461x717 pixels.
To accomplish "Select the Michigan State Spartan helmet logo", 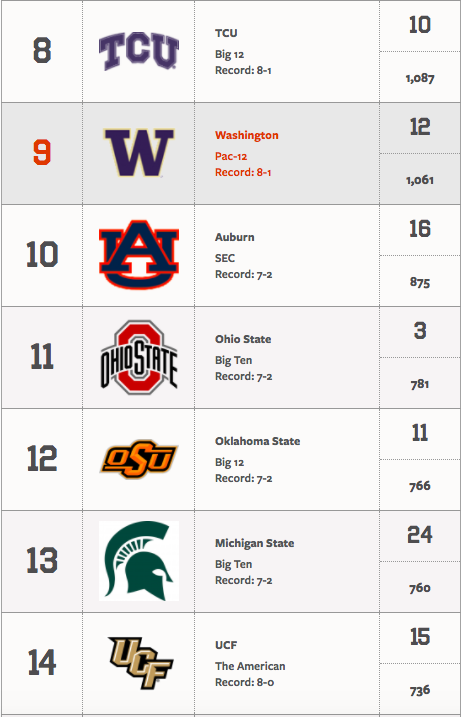I will pyautogui.click(x=139, y=561).
